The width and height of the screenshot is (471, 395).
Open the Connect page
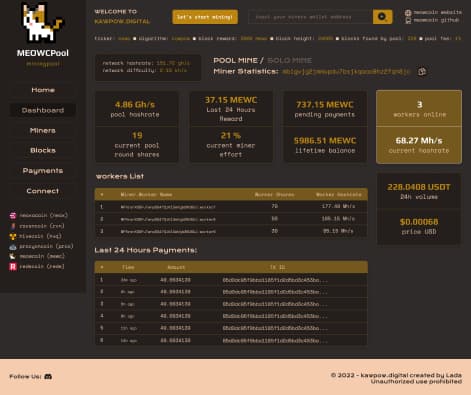pos(43,191)
